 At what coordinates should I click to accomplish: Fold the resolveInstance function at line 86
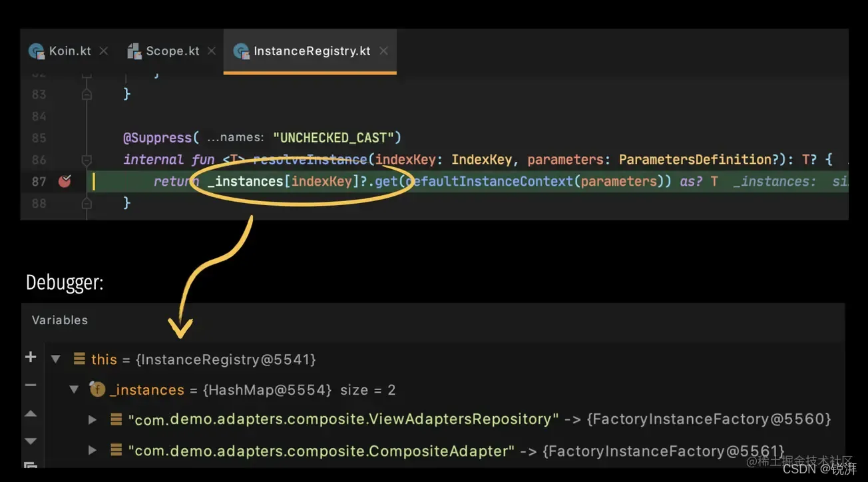[87, 160]
